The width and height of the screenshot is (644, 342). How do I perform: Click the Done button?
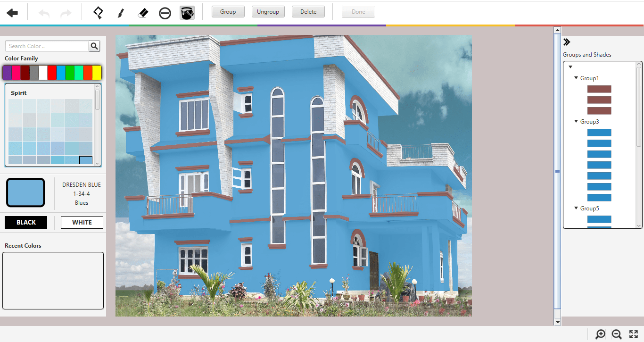[x=358, y=12]
